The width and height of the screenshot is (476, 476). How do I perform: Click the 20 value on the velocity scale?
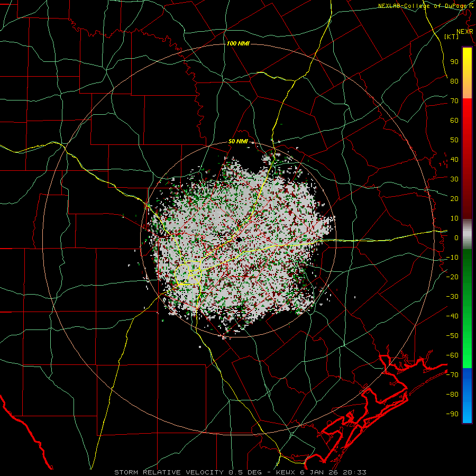454,198
